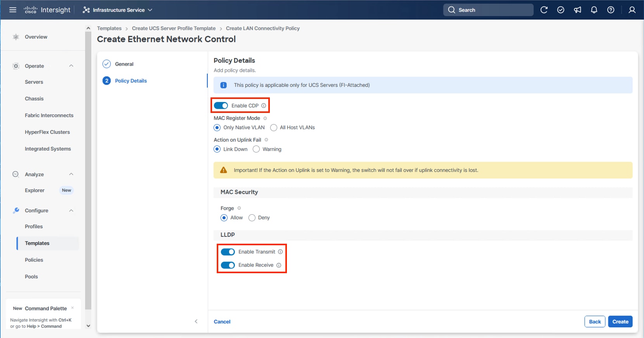Viewport: 644px width, 338px height.
Task: Open Servers in the sidebar
Action: 34,82
